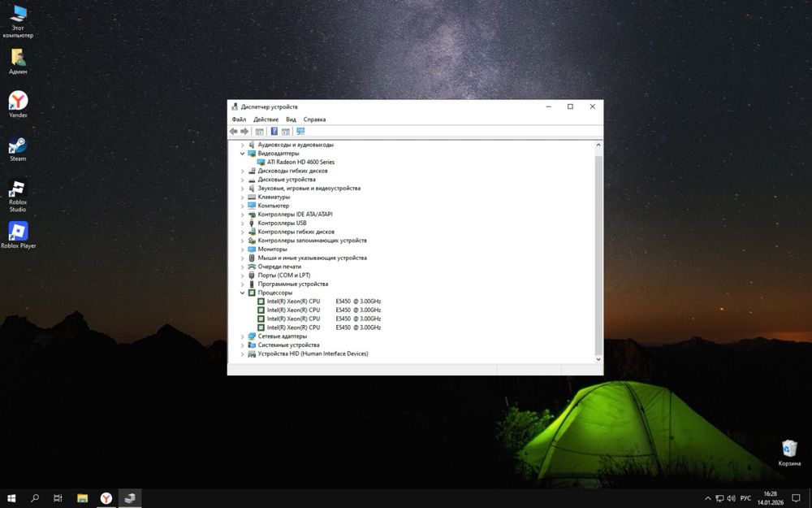Viewport: 812px width, 508px height.
Task: Open the Файл menu
Action: [239, 119]
